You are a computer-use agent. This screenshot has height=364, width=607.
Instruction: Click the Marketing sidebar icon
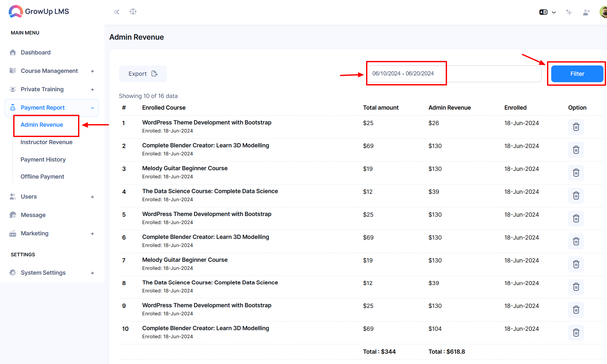click(x=13, y=233)
